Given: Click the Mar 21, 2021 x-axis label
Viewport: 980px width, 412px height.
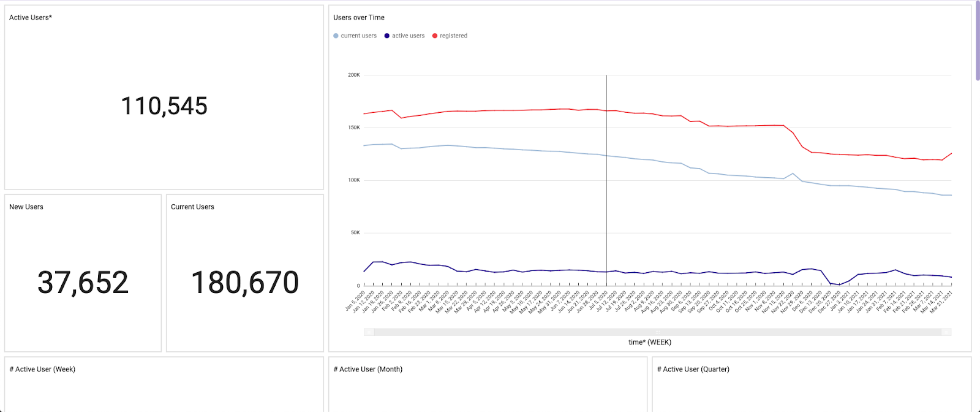Looking at the screenshot, I should pyautogui.click(x=942, y=302).
